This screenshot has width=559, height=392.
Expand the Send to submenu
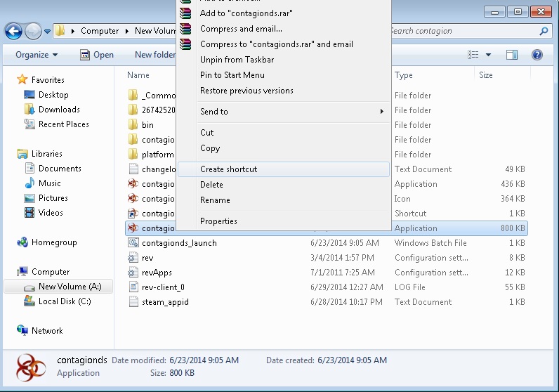[284, 111]
